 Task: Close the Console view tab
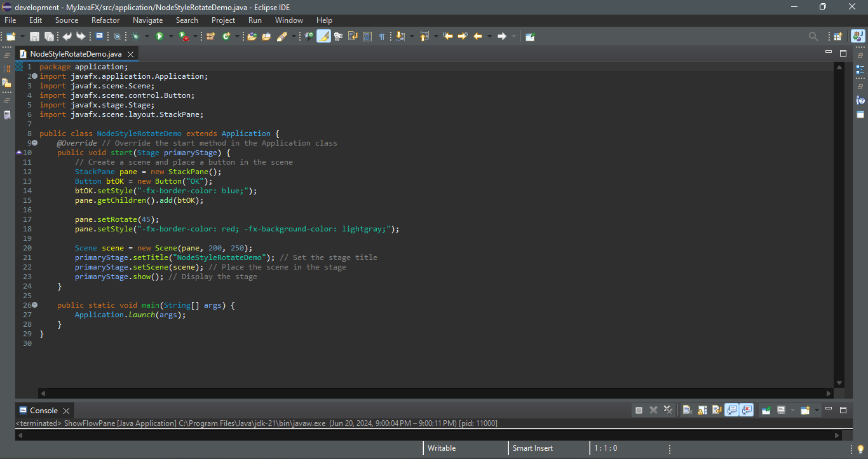coord(66,411)
